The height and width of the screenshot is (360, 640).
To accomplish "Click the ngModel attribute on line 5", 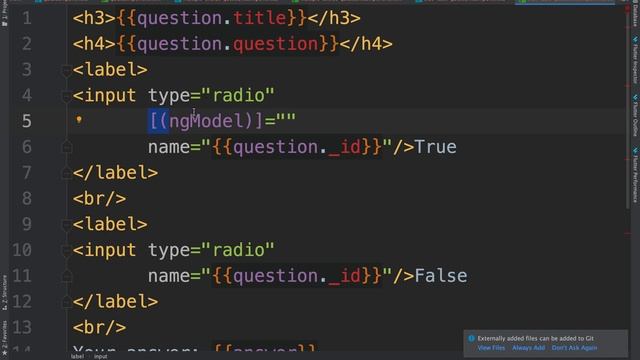I will coord(206,121).
